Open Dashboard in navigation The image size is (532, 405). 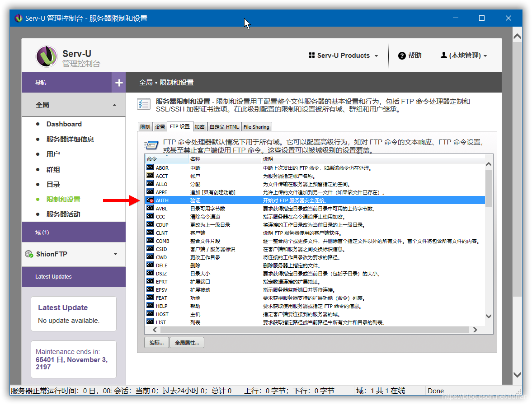coord(64,124)
